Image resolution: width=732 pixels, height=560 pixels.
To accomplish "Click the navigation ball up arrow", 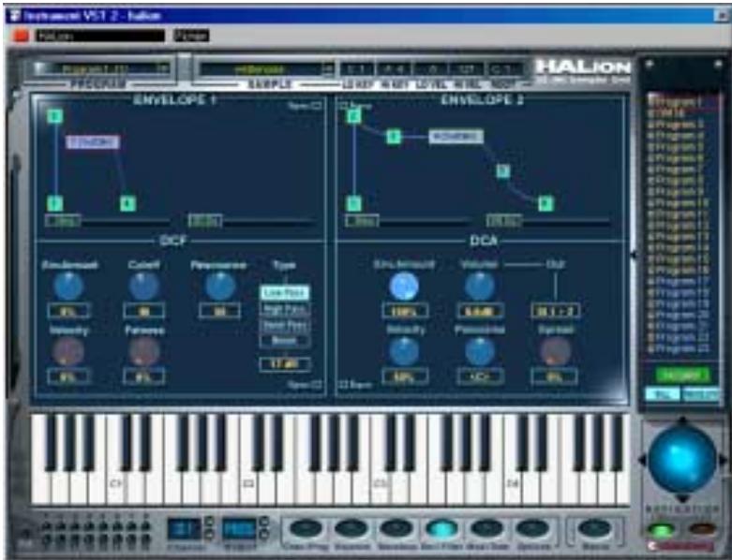I will (x=682, y=421).
